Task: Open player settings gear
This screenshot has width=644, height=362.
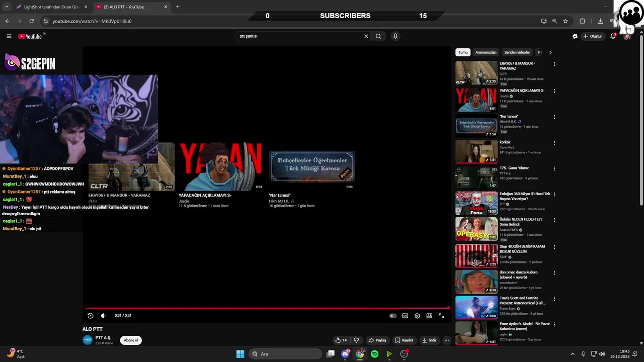Action: pyautogui.click(x=417, y=316)
